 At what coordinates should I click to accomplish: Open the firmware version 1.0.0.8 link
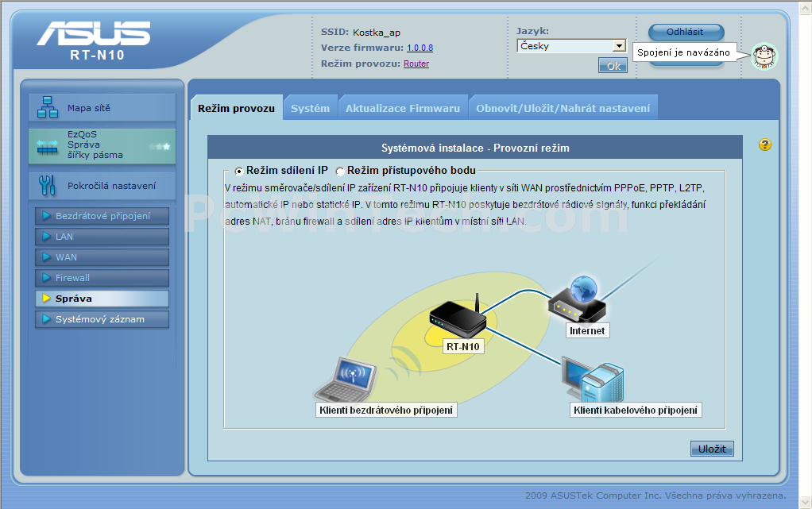pos(420,48)
